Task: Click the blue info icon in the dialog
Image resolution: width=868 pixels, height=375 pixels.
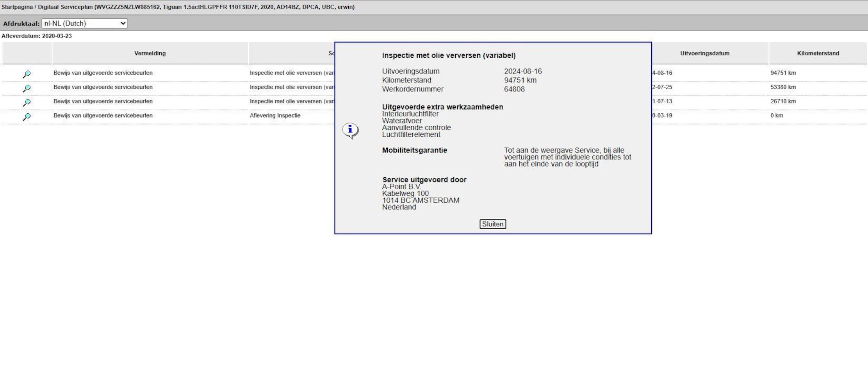Action: tap(350, 130)
